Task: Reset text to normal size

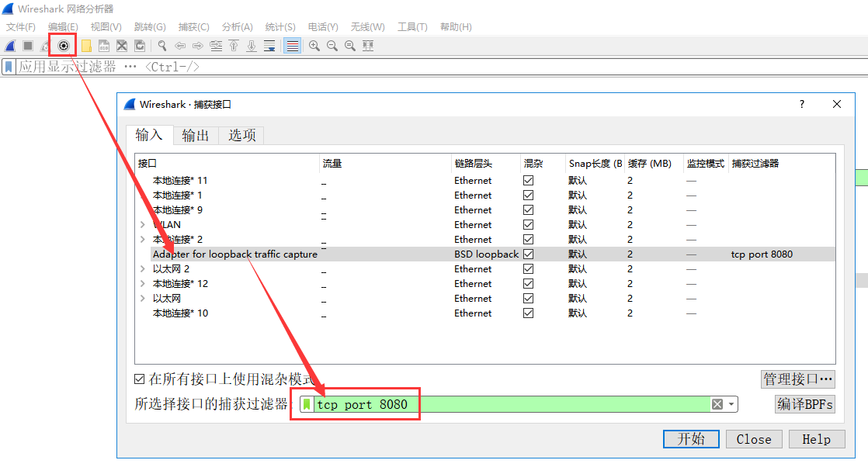Action: click(x=350, y=46)
